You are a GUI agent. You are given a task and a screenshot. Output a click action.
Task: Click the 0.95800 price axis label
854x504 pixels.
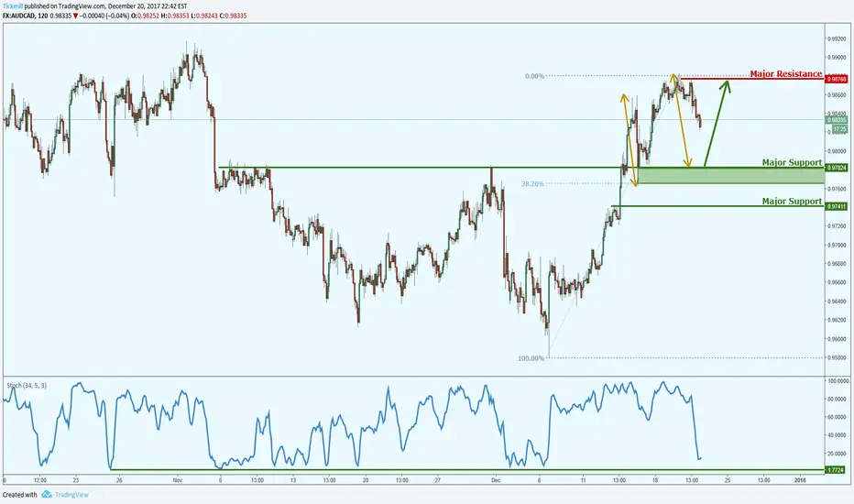(x=838, y=358)
